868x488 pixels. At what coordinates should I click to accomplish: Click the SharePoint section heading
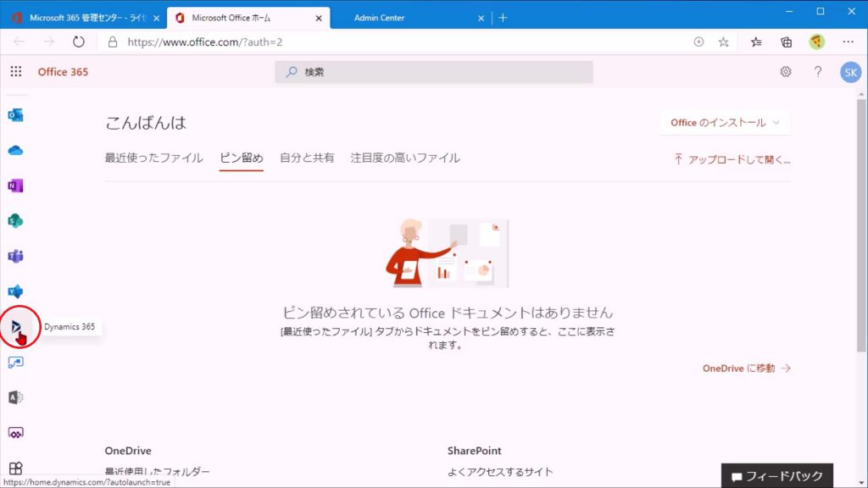pos(475,451)
